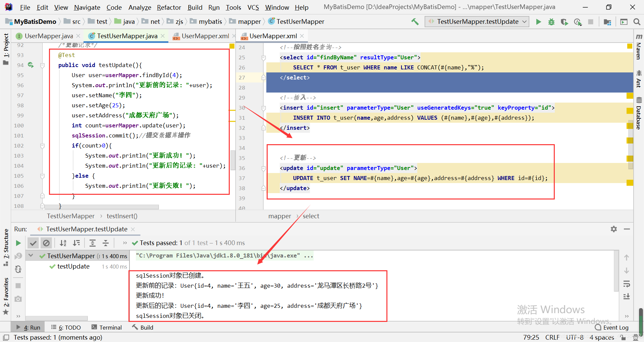
Task: Fold the else block at line 105
Action: point(43,176)
